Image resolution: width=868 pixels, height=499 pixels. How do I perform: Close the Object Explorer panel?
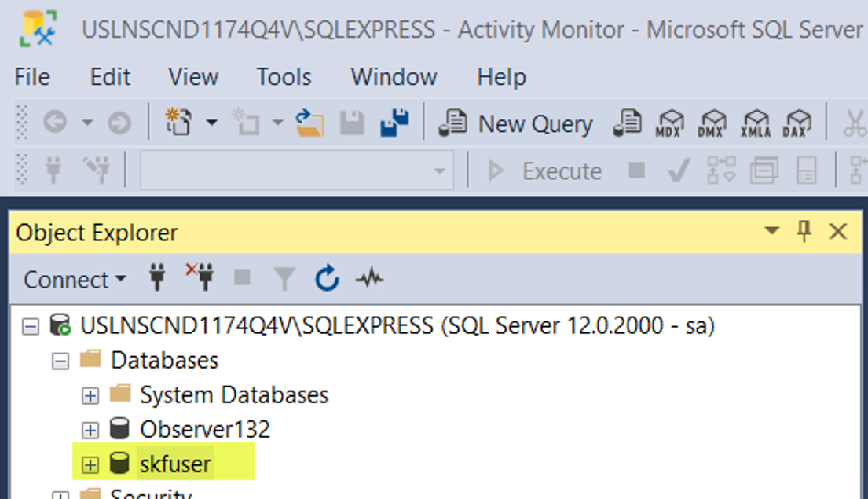pyautogui.click(x=837, y=231)
